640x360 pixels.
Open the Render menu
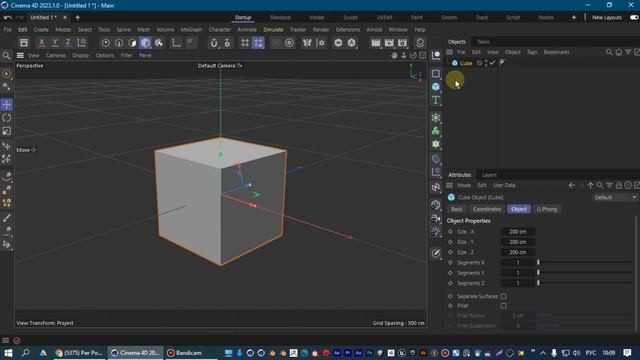click(321, 30)
